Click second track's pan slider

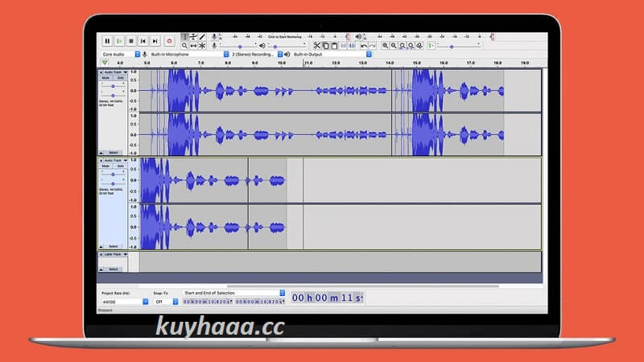point(113,183)
